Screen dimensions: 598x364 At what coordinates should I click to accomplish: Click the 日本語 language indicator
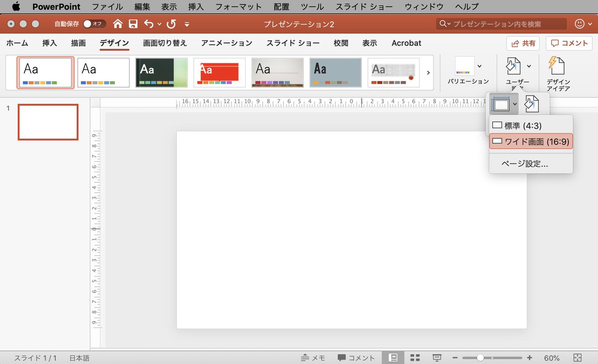coord(79,358)
